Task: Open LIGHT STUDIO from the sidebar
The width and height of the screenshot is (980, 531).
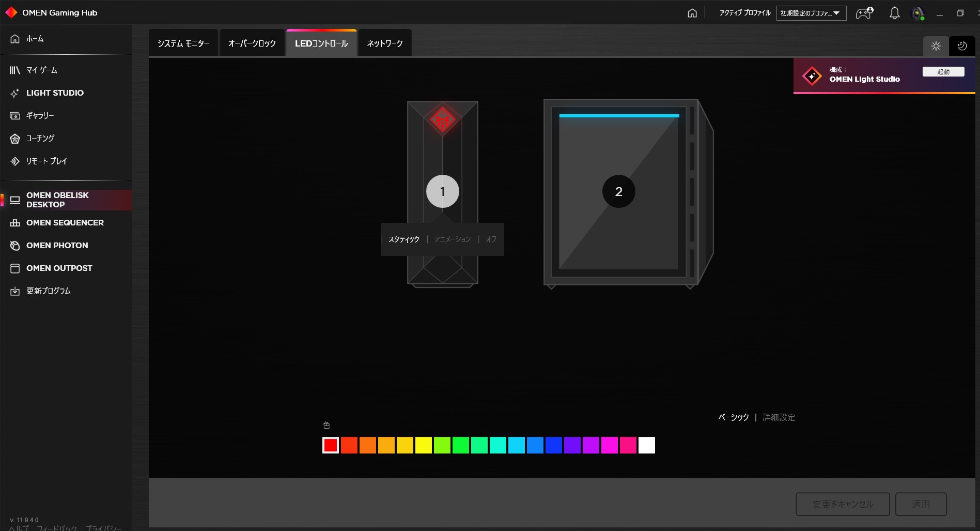Action: [x=55, y=93]
